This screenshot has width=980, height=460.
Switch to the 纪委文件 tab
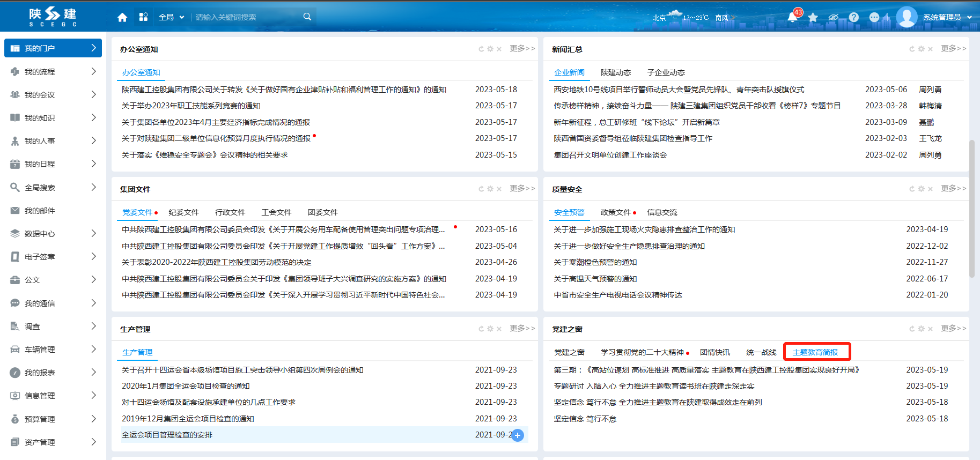click(x=183, y=212)
